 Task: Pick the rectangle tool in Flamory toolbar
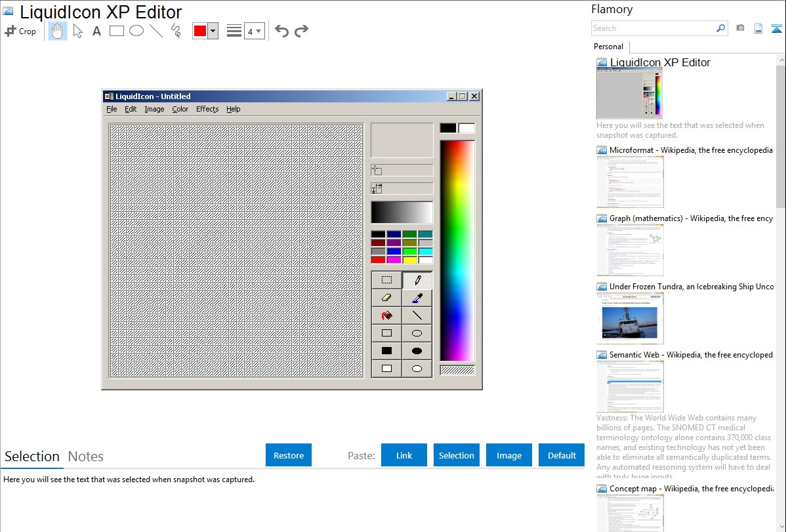point(116,31)
